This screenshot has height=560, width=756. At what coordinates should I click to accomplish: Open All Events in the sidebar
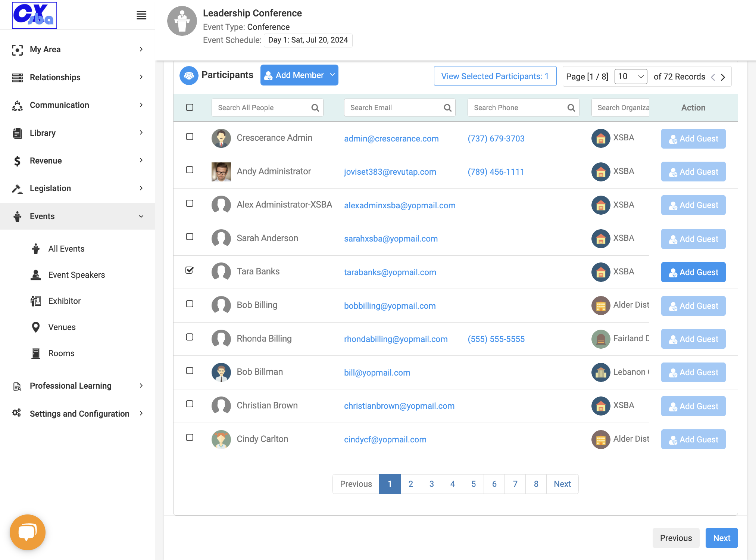click(x=66, y=249)
